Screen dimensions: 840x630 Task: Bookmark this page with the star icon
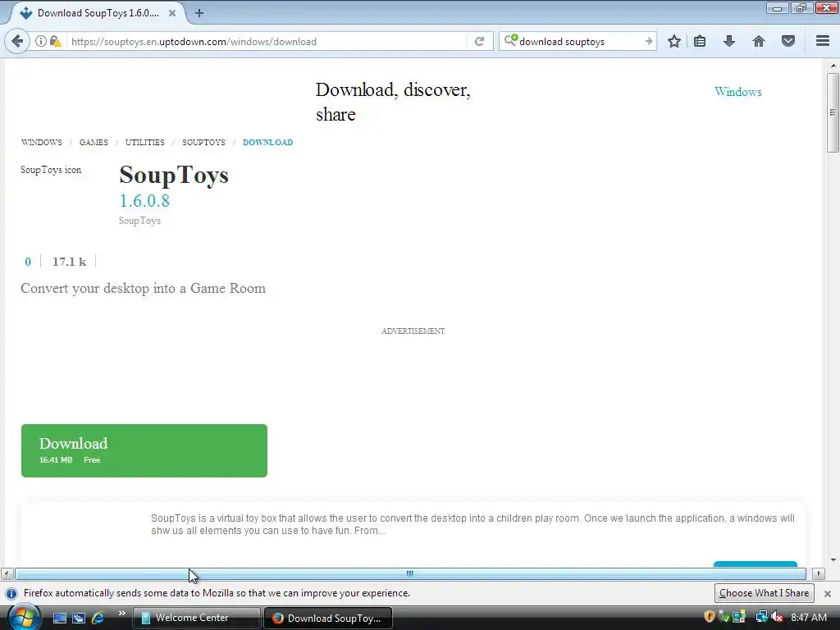coord(674,41)
